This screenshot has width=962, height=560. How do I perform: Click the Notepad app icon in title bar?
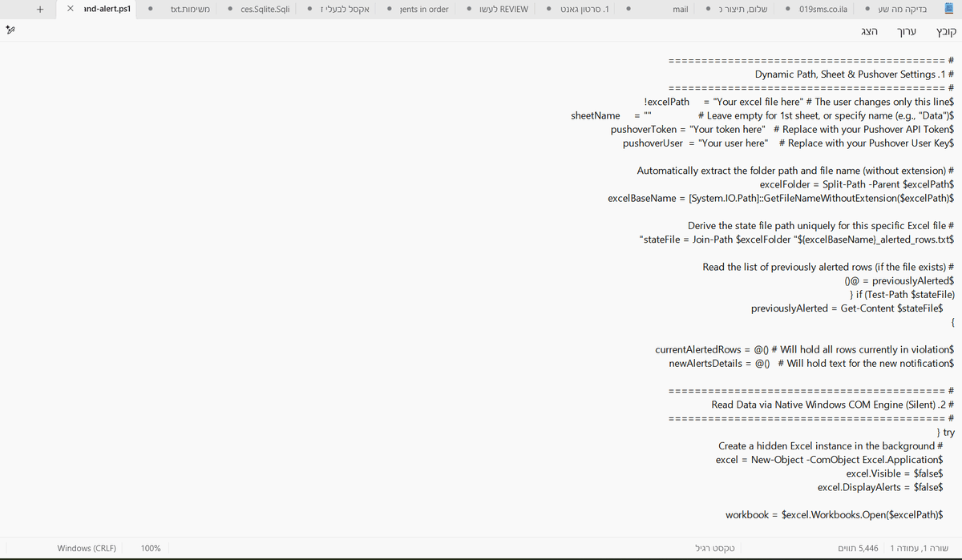[x=950, y=10]
